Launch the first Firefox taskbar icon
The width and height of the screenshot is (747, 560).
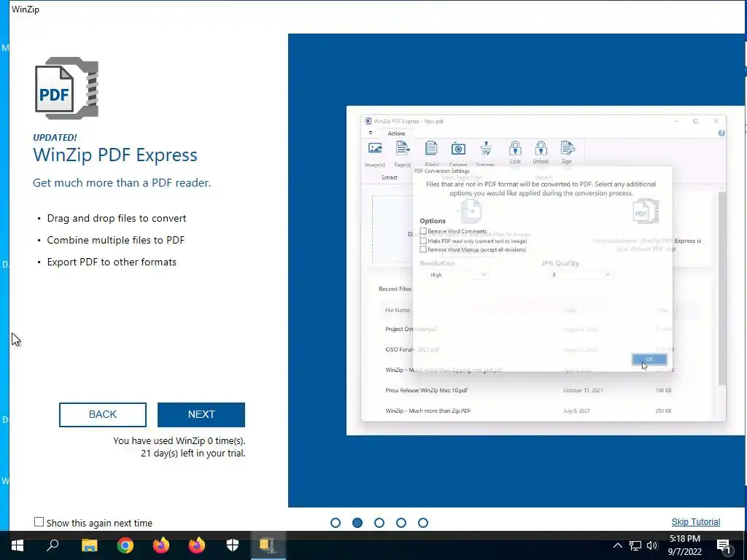(161, 545)
